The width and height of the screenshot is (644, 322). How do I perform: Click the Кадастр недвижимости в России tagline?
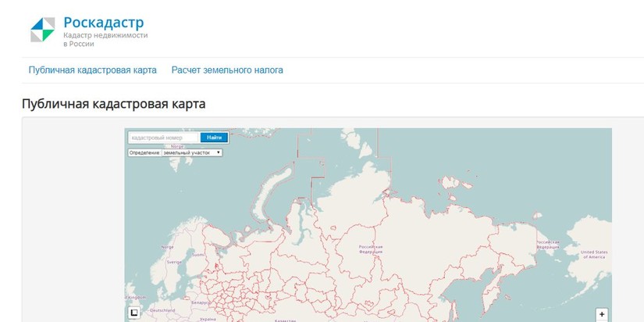(x=105, y=40)
